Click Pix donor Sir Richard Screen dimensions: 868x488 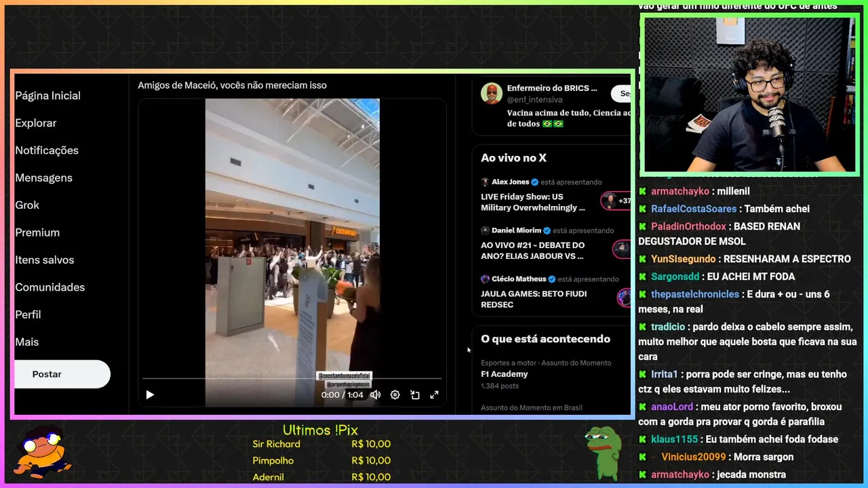point(276,444)
